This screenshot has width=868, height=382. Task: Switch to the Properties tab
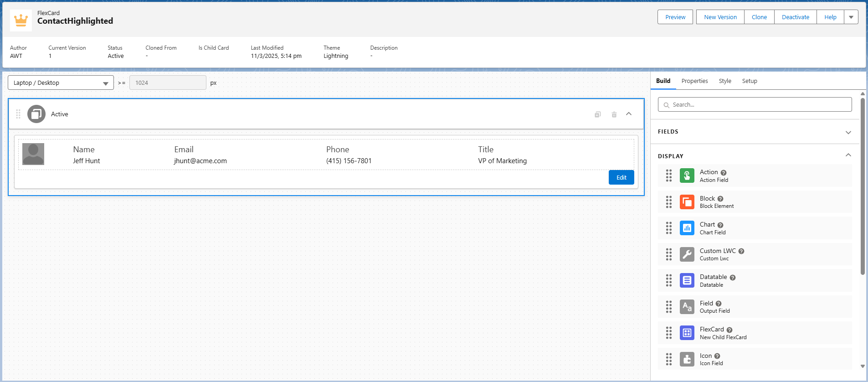pyautogui.click(x=694, y=81)
